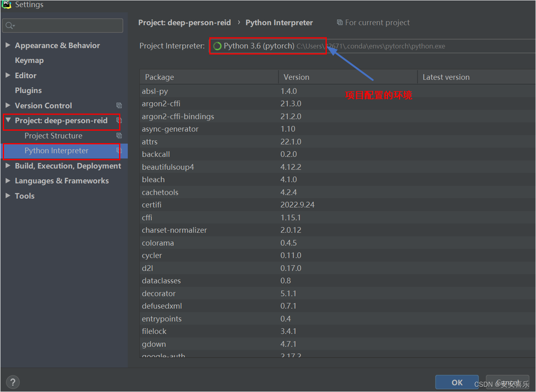Expand the Tools section
The height and width of the screenshot is (392, 536).
8,196
